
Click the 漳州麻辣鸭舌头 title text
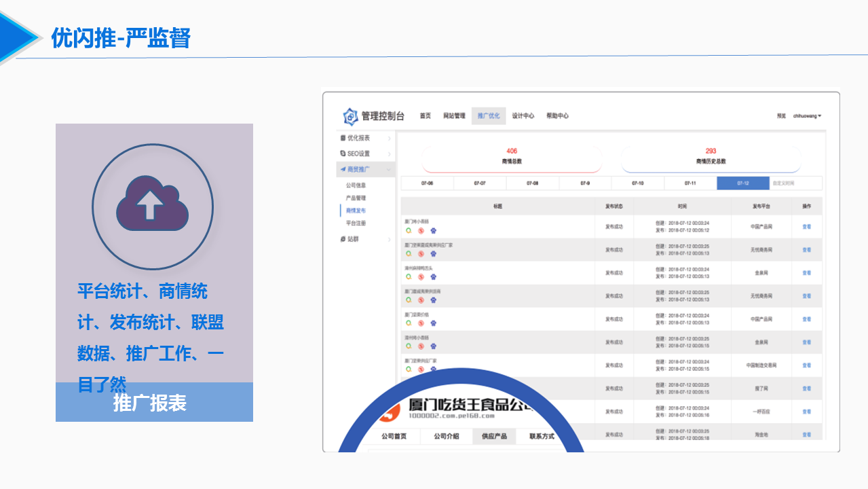[417, 268]
